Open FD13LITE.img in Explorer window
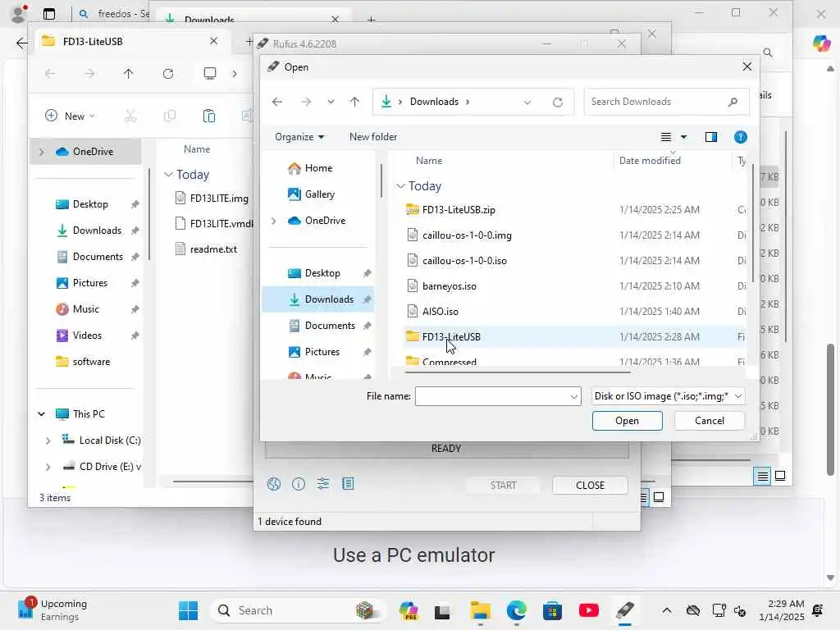Viewport: 840px width, 630px height. click(x=212, y=199)
